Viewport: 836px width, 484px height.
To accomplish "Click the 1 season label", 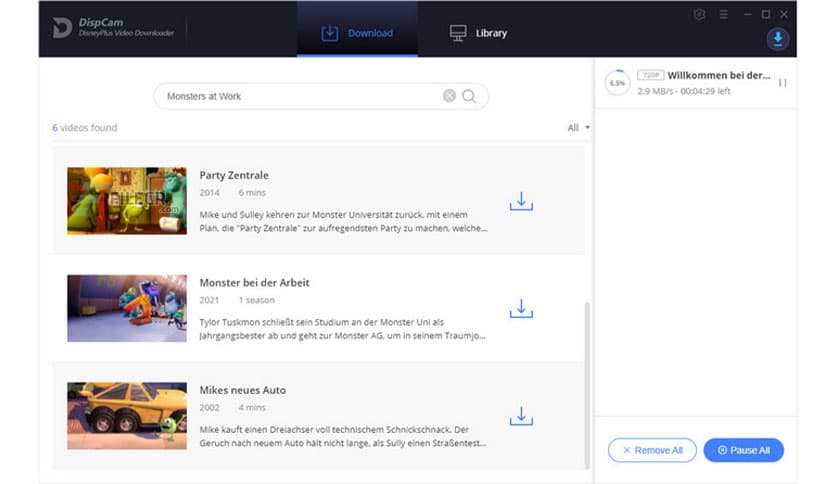I will [x=256, y=300].
